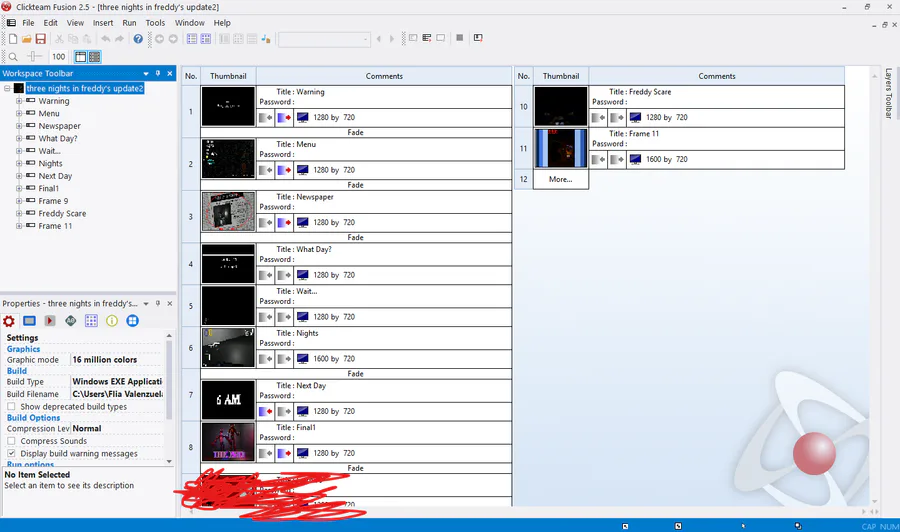The width and height of the screenshot is (900, 532).
Task: Click fade-in transition icon for Warning frame
Action: coord(266,118)
